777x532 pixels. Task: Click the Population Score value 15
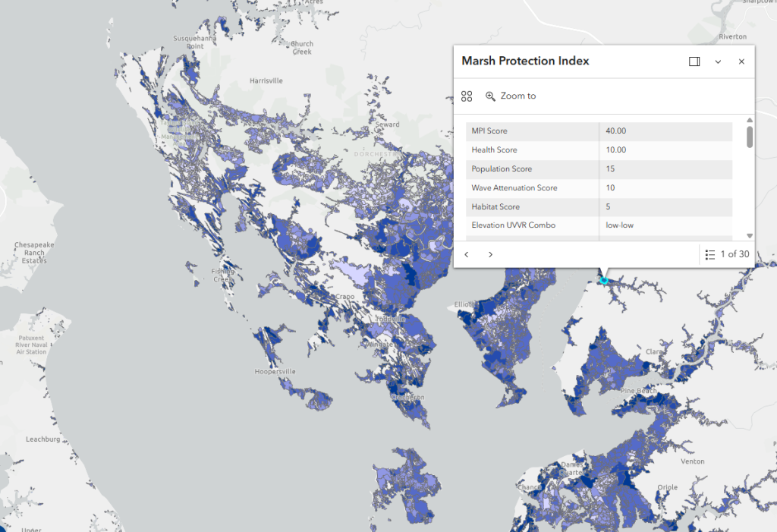pyautogui.click(x=611, y=168)
